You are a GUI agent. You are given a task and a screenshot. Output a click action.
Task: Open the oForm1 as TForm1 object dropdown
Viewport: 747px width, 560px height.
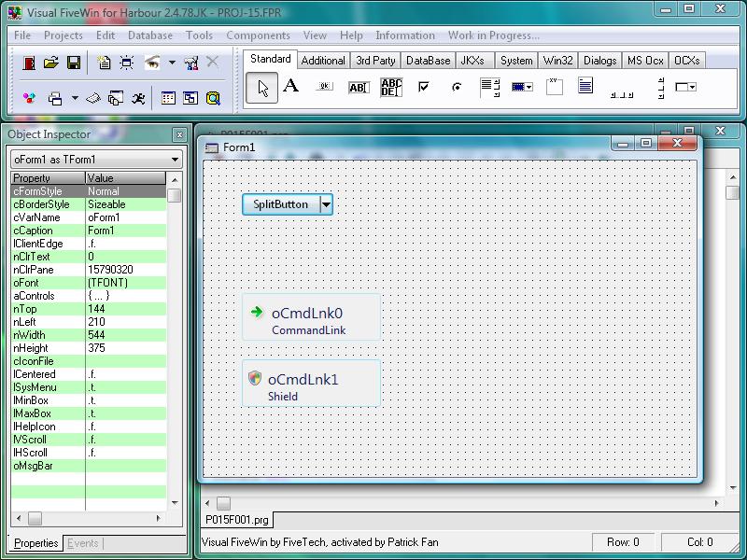tap(175, 160)
